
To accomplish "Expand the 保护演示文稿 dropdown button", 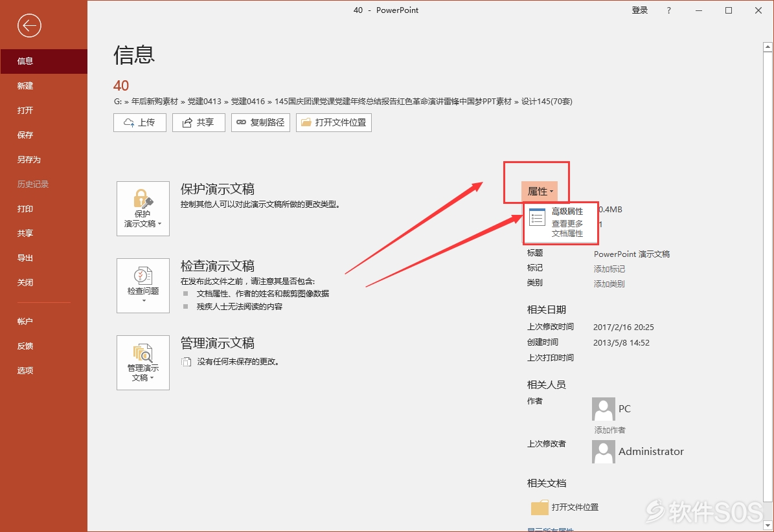I will (143, 208).
